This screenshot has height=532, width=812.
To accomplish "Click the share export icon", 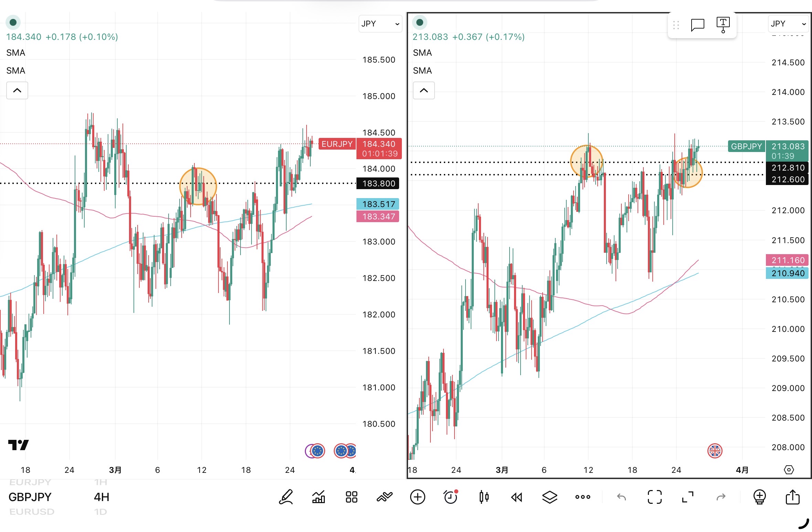I will [792, 497].
